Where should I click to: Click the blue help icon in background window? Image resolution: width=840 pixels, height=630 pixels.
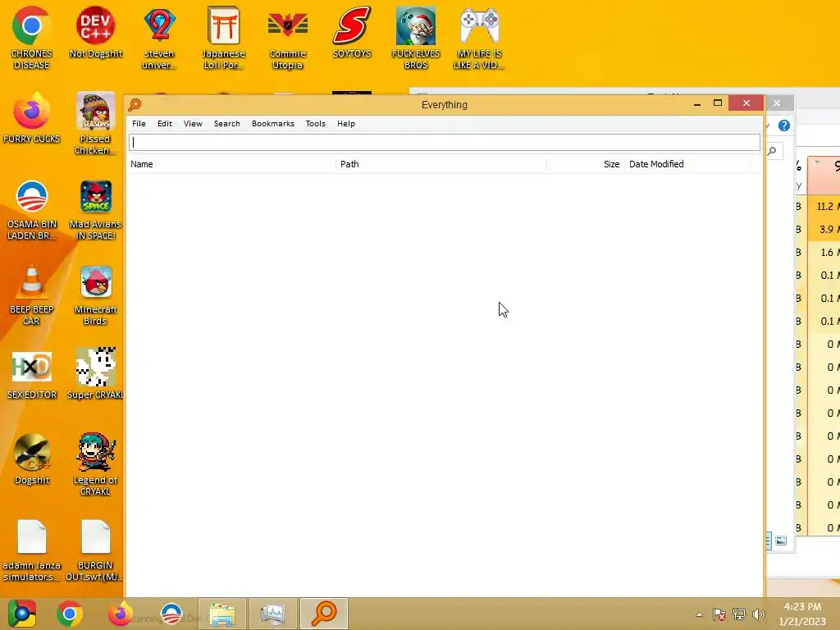click(x=784, y=126)
